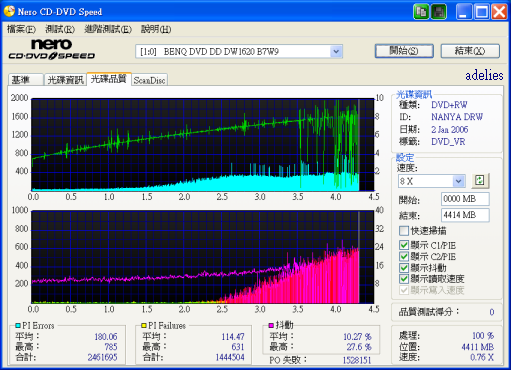Uncheck the show C2/PIE checkbox
The height and width of the screenshot is (370, 511).
404,257
